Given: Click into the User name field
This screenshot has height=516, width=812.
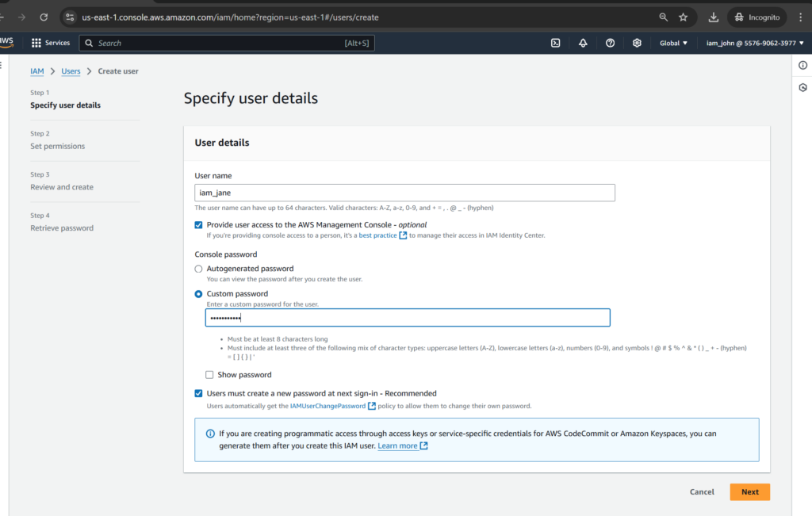Looking at the screenshot, I should click(404, 193).
